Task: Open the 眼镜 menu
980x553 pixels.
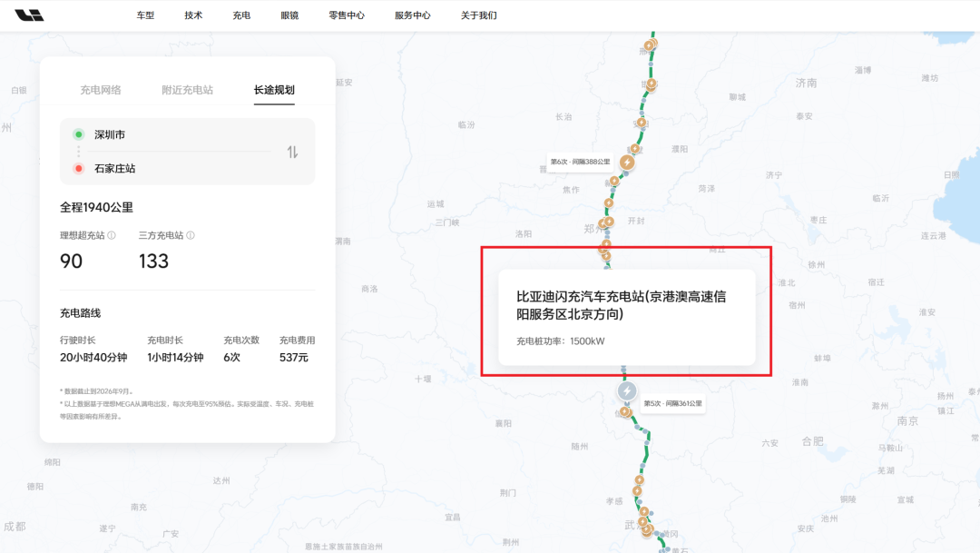Action: point(290,15)
